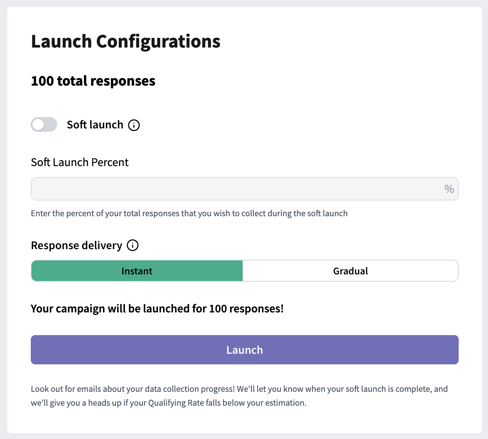Open the Response delivery info icon

point(133,245)
